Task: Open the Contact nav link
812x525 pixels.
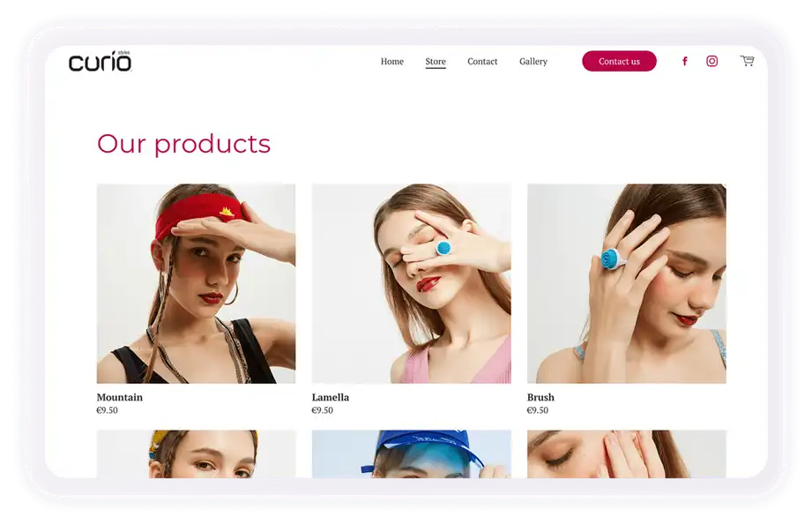Action: click(x=482, y=61)
